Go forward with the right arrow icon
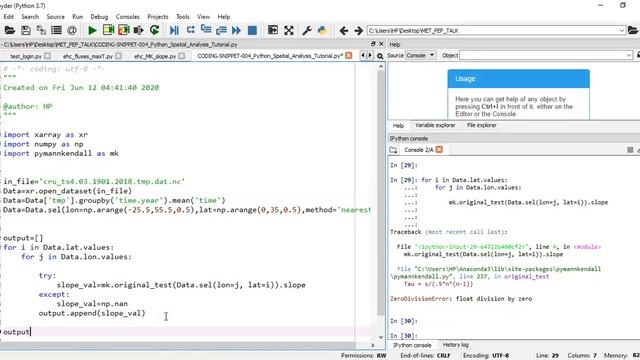This screenshot has height=360, width=640. click(x=358, y=31)
